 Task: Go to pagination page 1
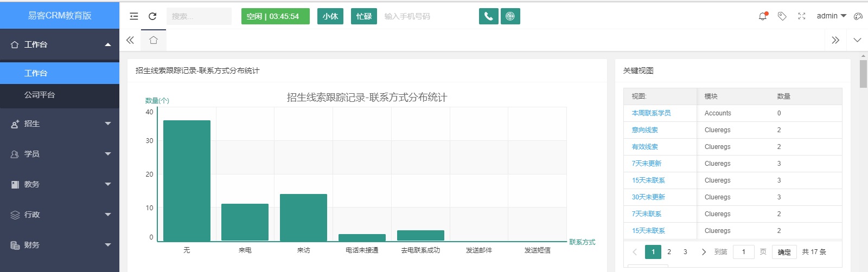click(653, 252)
